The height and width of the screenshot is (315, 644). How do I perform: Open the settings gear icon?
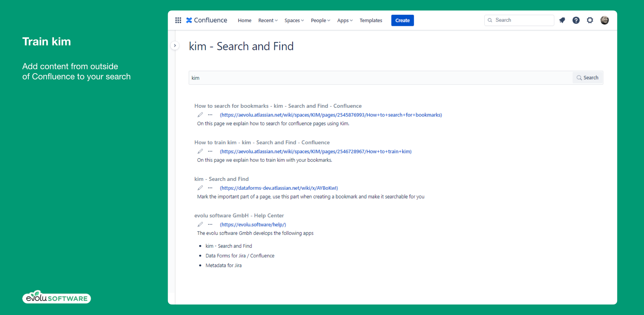(x=590, y=20)
